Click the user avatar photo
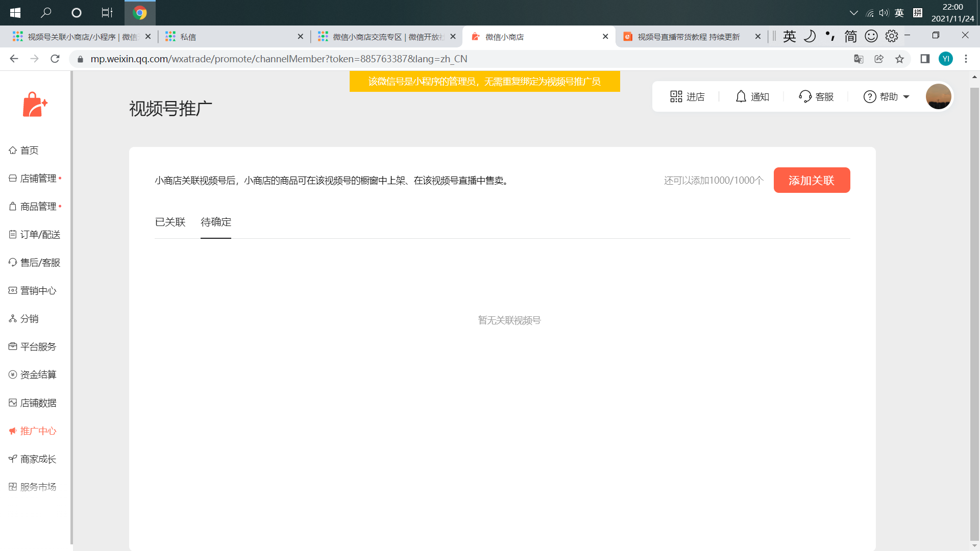Screen dimensions: 980x551 click(x=938, y=96)
